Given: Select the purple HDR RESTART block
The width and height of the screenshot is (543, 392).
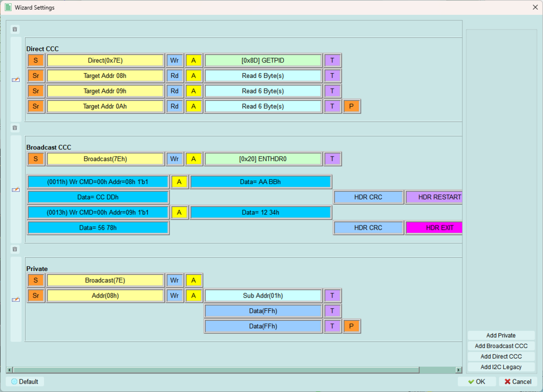Looking at the screenshot, I should (433, 197).
